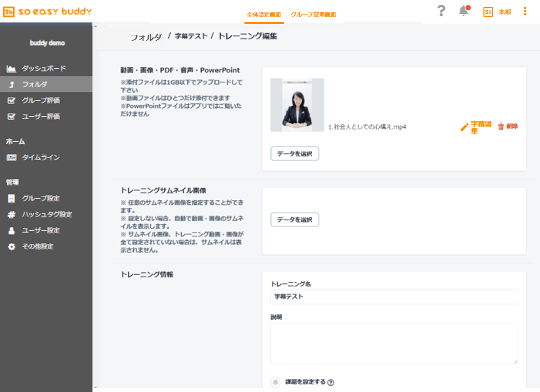Click the help icon next to 課題を設定する

point(331,382)
